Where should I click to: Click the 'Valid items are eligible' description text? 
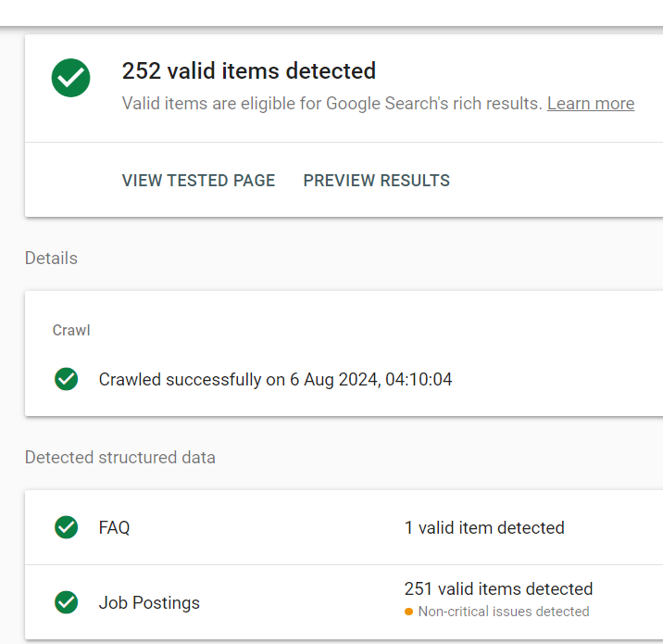331,103
